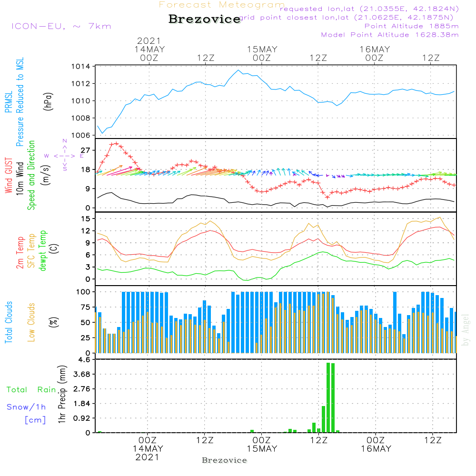Click the SFC Temp label
Viewport: 476px width, 476px height.
coord(31,251)
